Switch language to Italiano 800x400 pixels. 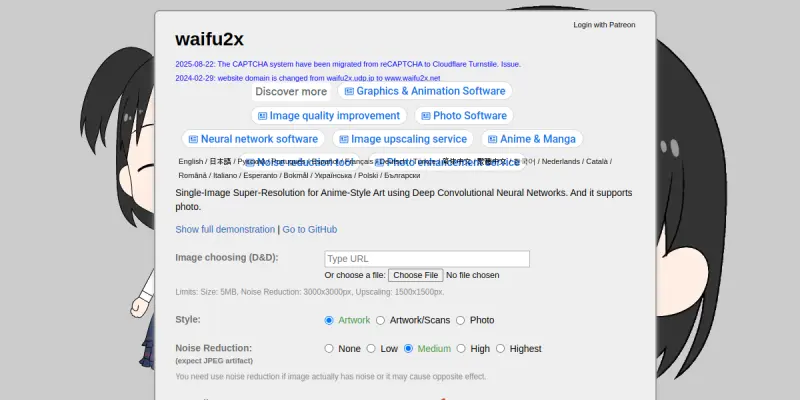(x=225, y=176)
